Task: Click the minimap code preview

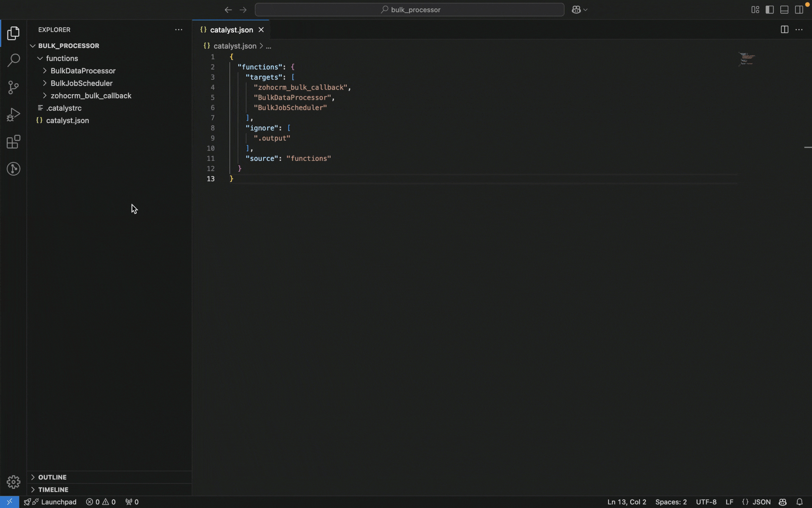Action: 746,59
